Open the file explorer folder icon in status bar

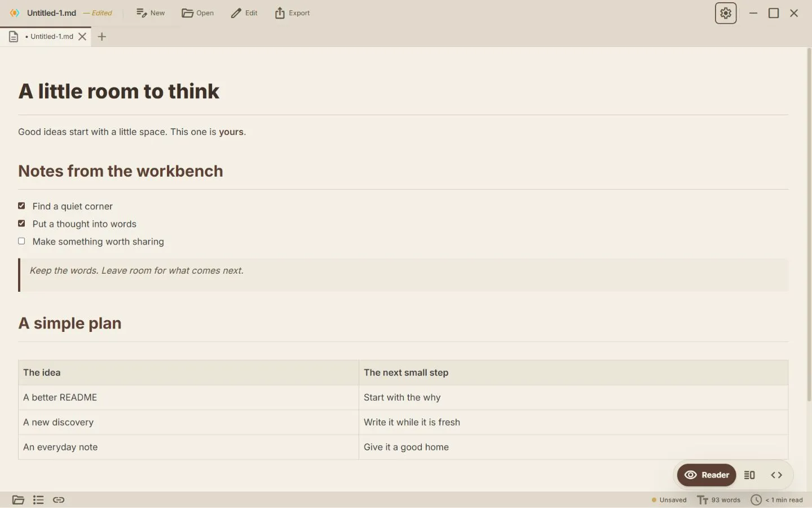pos(18,500)
